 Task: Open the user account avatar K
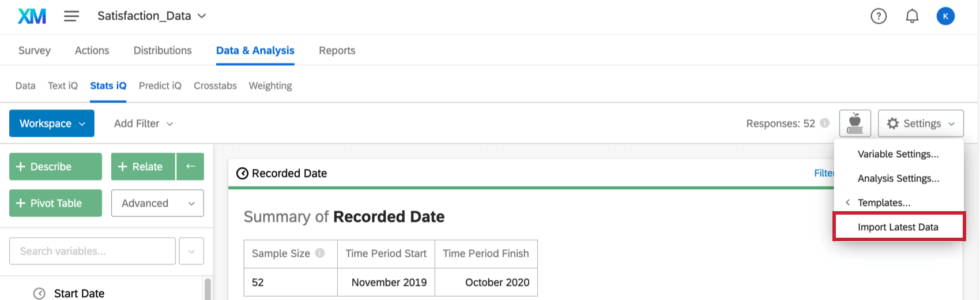pos(945,16)
